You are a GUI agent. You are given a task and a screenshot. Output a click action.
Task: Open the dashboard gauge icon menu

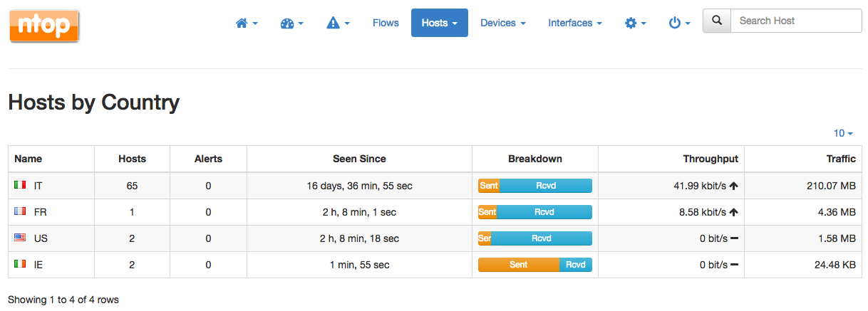291,23
